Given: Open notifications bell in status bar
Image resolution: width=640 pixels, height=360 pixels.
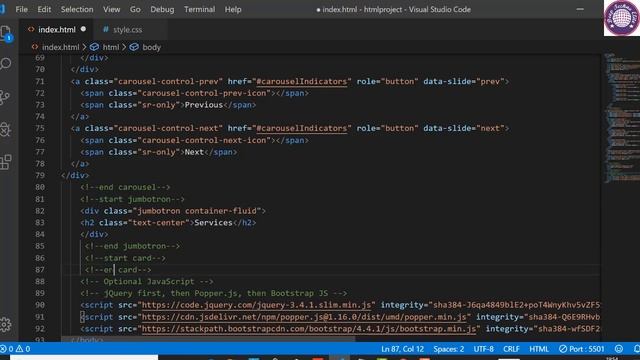Looking at the screenshot, I should (636, 349).
